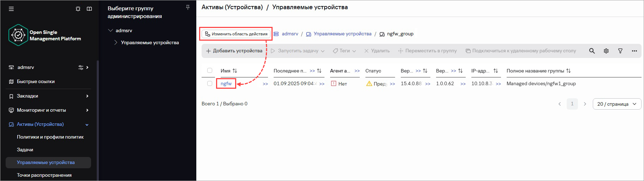Viewport: 644px width, 181px height.
Task: Open the ngfw device link
Action: tap(226, 84)
